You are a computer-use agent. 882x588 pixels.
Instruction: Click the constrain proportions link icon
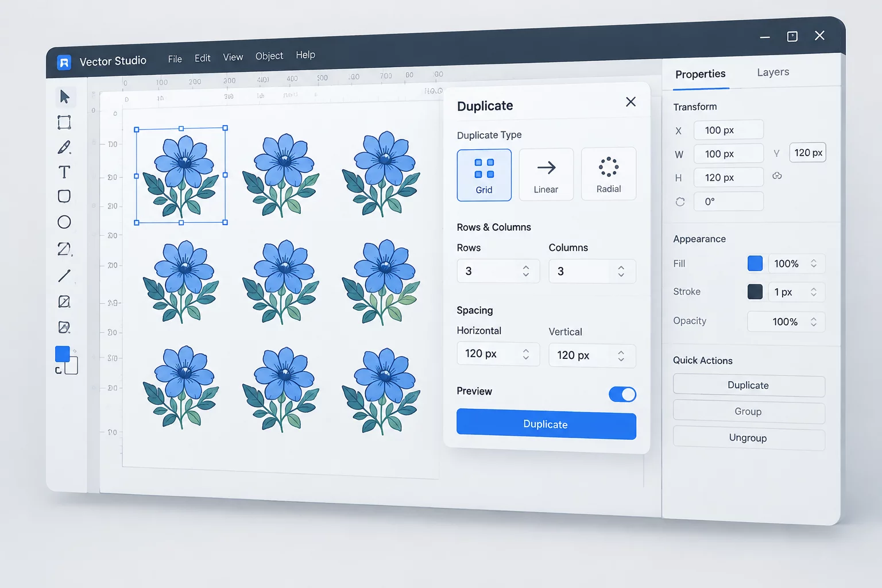(777, 176)
